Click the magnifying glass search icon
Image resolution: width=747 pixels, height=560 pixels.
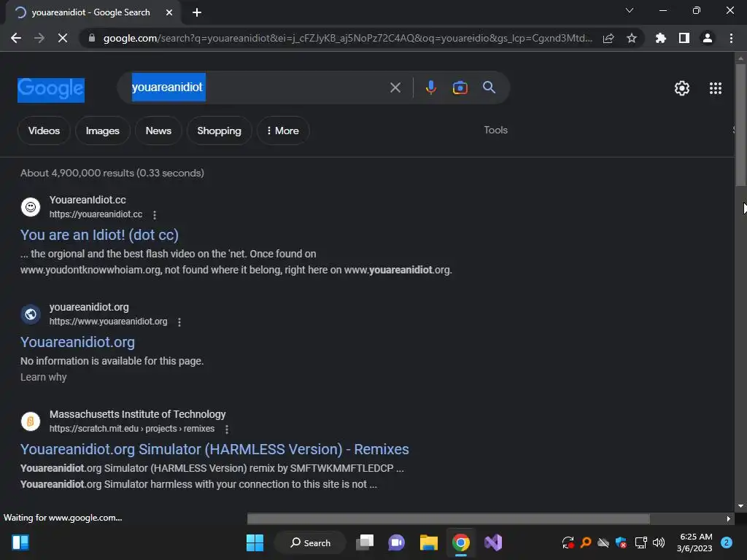click(489, 87)
